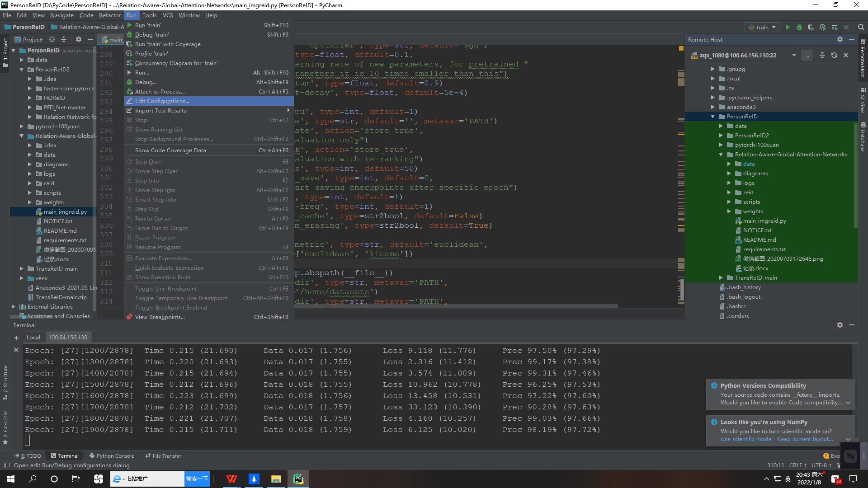Refresh the Remote Host file listing
This screenshot has height=488, width=868.
pos(834,55)
